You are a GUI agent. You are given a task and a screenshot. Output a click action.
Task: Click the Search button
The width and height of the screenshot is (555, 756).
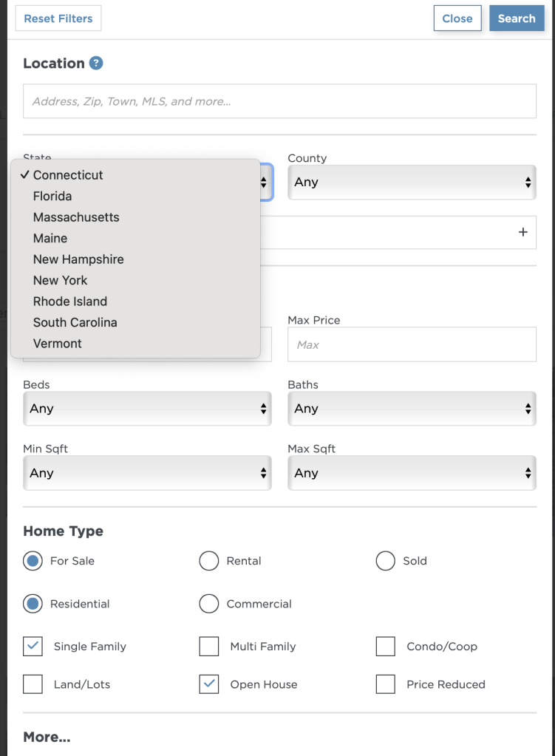click(x=516, y=19)
